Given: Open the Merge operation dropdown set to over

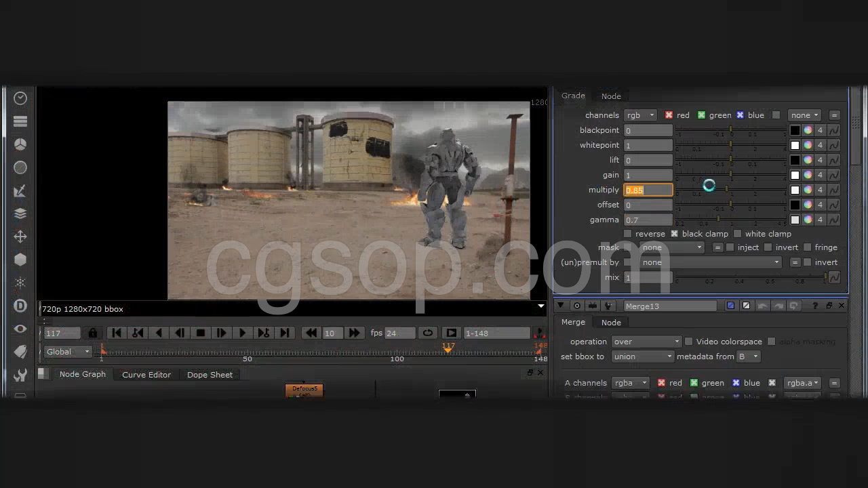Looking at the screenshot, I should coord(646,342).
